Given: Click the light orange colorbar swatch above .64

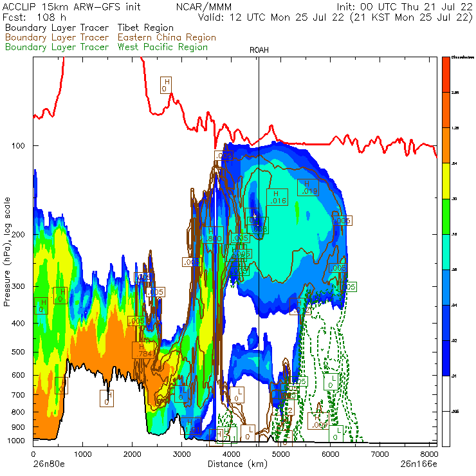Looking at the screenshot, I should [x=446, y=145].
